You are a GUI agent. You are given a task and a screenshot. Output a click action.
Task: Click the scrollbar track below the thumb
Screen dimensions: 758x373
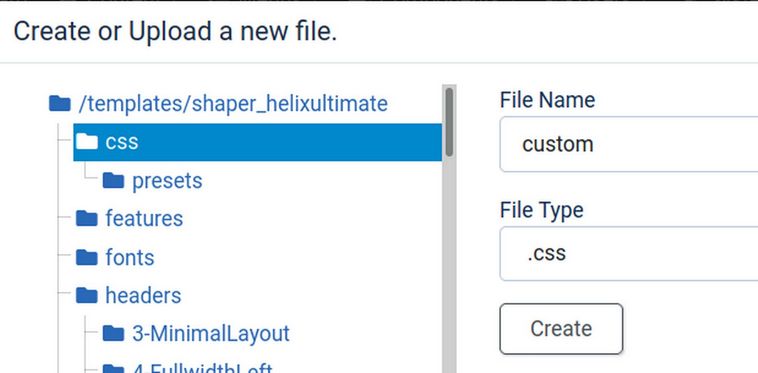click(x=450, y=265)
